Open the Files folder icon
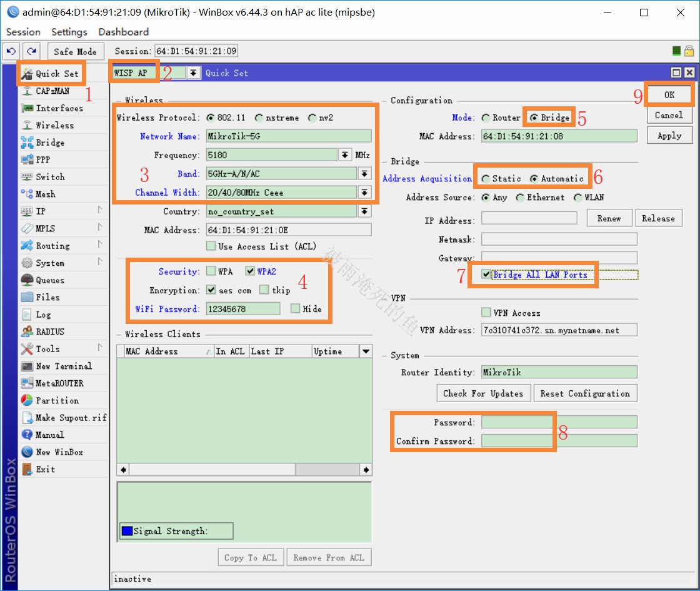This screenshot has width=700, height=591. point(27,297)
